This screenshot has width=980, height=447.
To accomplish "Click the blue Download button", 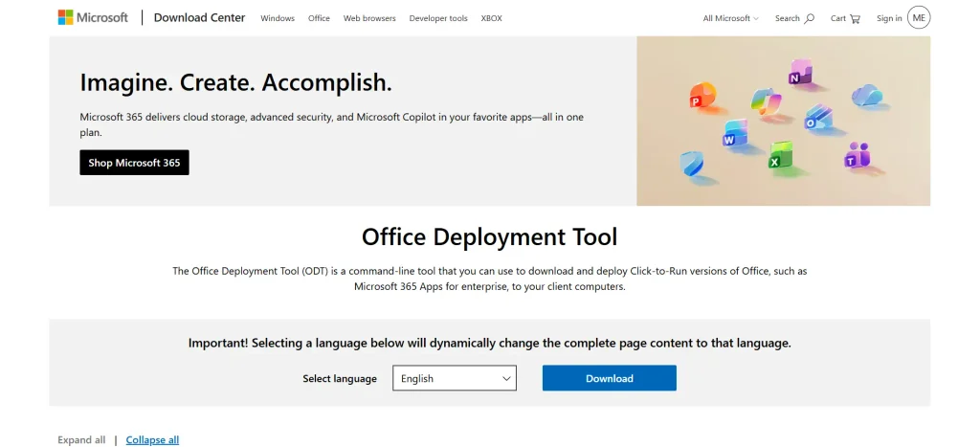I will pos(610,378).
